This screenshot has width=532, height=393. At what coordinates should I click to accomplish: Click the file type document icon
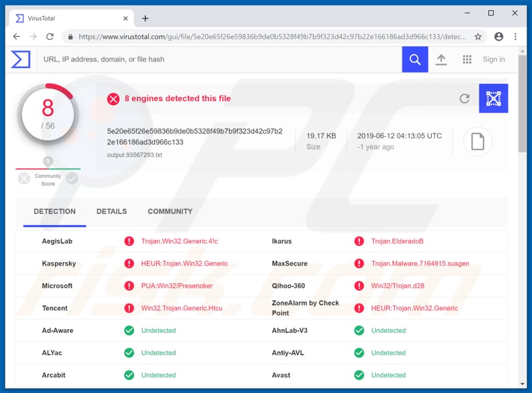[x=477, y=142]
